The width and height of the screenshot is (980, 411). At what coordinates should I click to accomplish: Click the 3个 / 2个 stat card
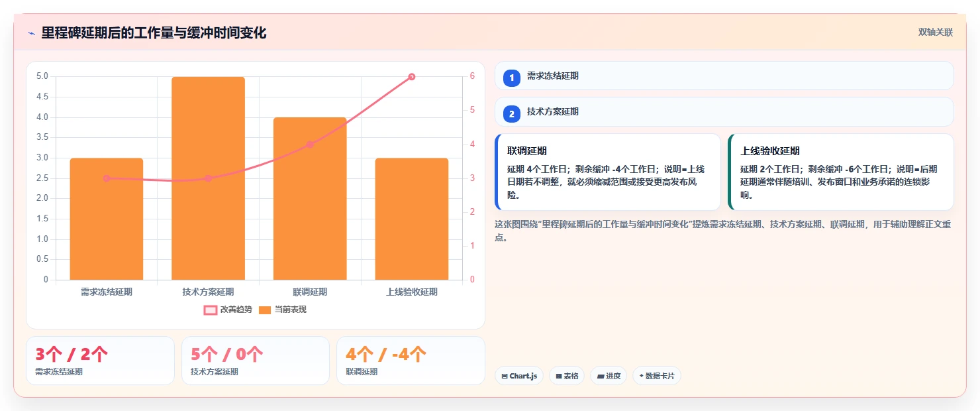point(100,361)
